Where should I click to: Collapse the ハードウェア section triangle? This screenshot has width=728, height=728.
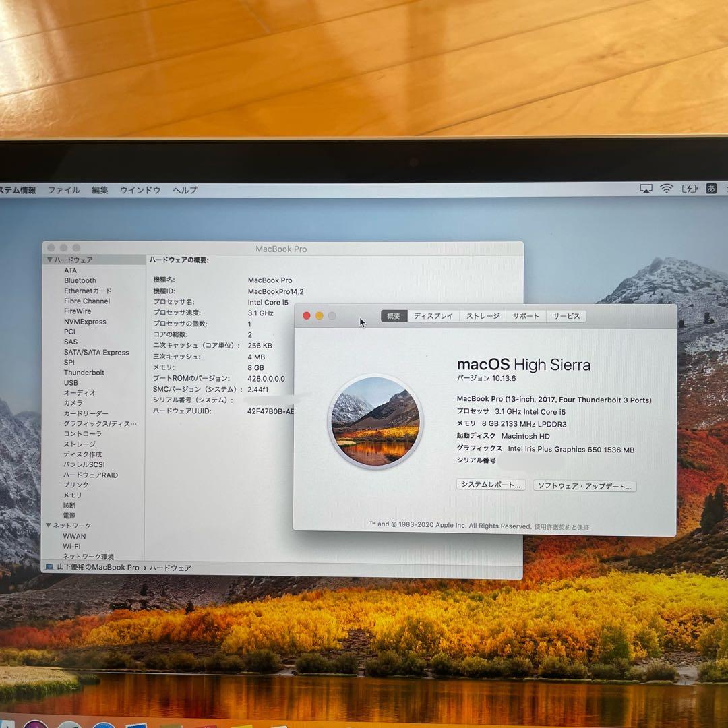tap(49, 260)
